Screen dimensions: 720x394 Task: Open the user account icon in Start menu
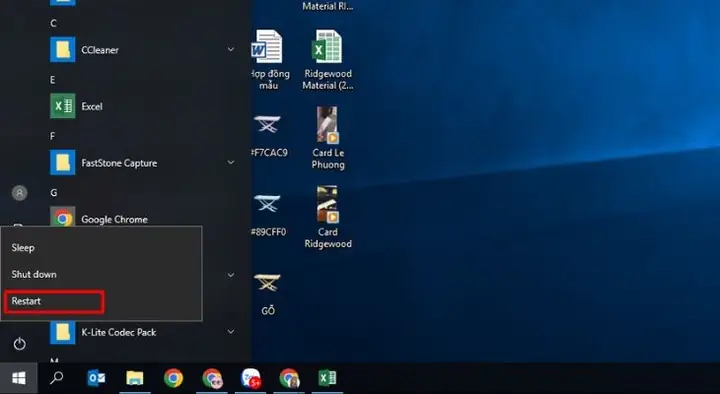[x=19, y=193]
